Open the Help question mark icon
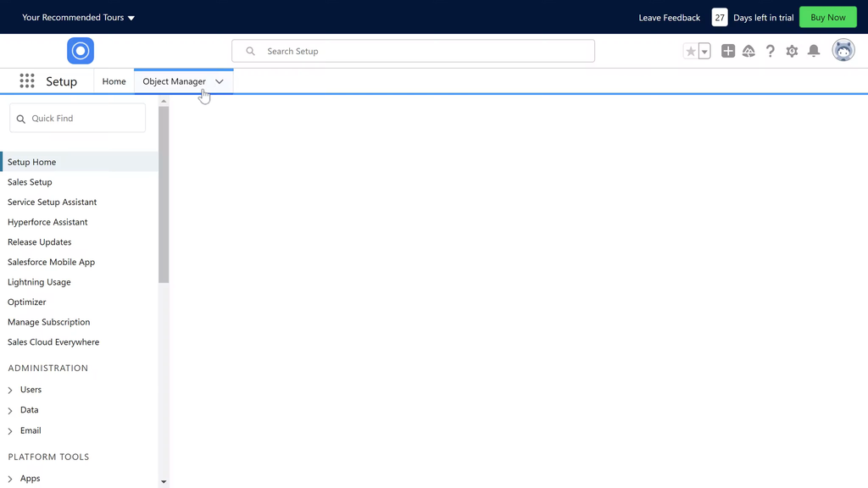Viewport: 868px width, 488px height. coord(770,52)
